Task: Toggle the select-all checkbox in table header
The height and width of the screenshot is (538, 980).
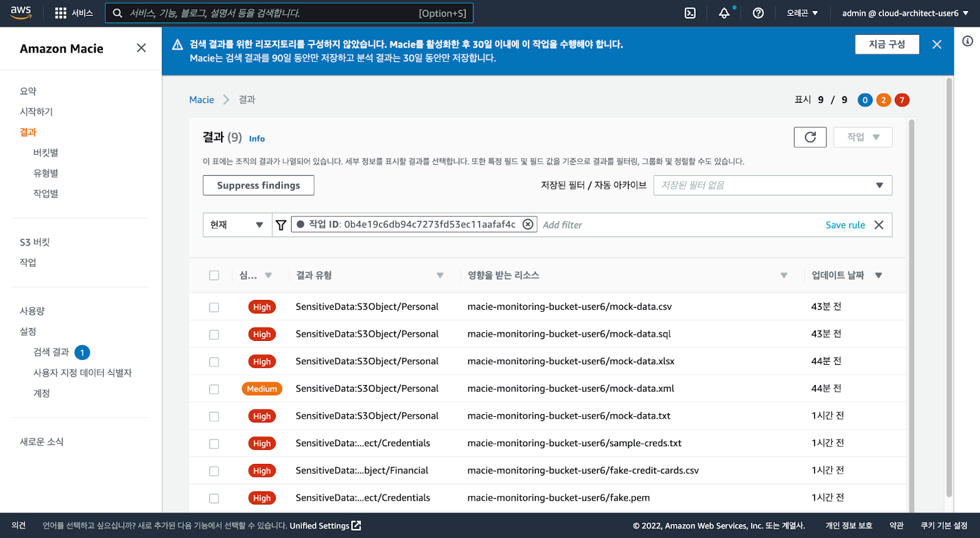Action: tap(214, 275)
